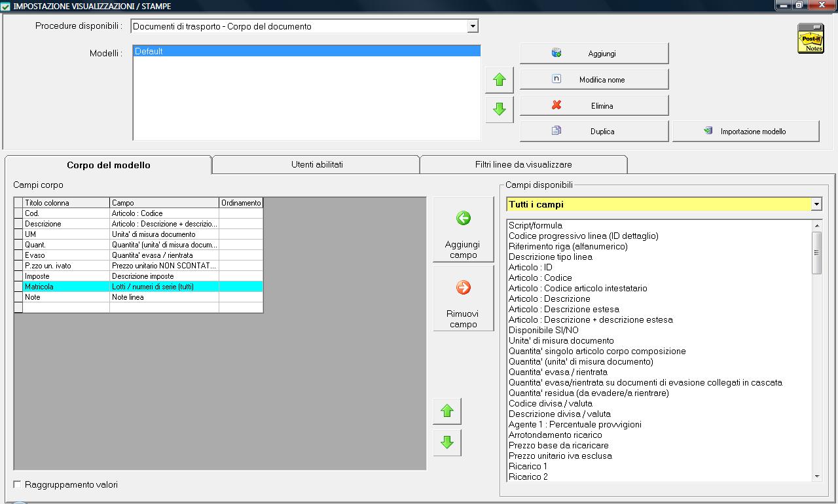Screen dimensions: 838x504
Task: Select Prezzo unitario iva esclusa field
Action: pyautogui.click(x=560, y=456)
